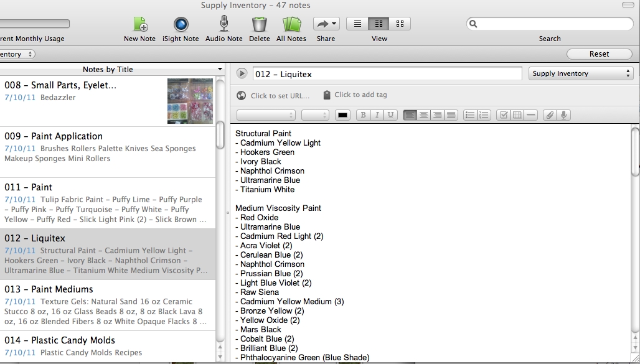Click the search field

click(x=550, y=24)
